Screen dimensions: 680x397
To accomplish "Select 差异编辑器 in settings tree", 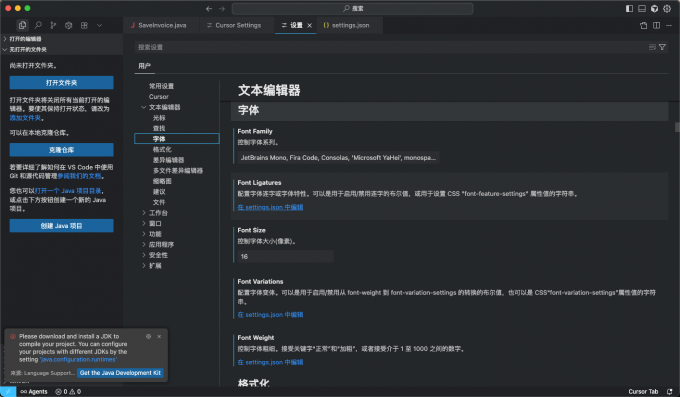I will coord(168,160).
